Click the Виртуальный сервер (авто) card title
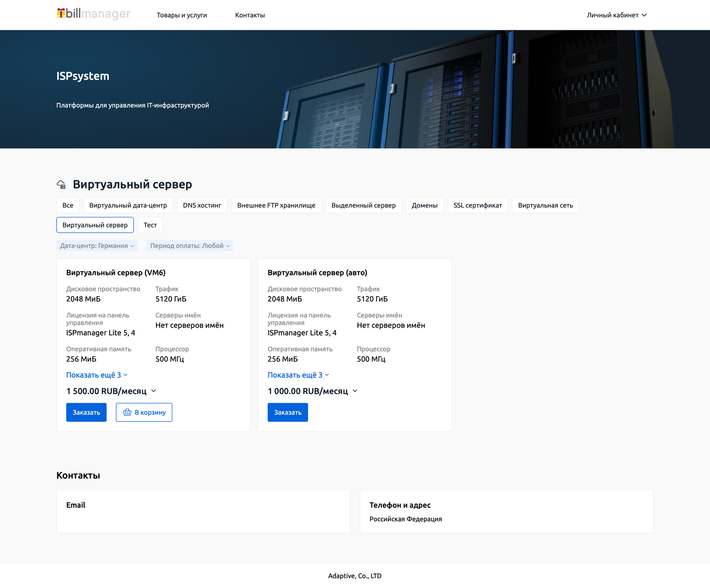 coord(317,273)
